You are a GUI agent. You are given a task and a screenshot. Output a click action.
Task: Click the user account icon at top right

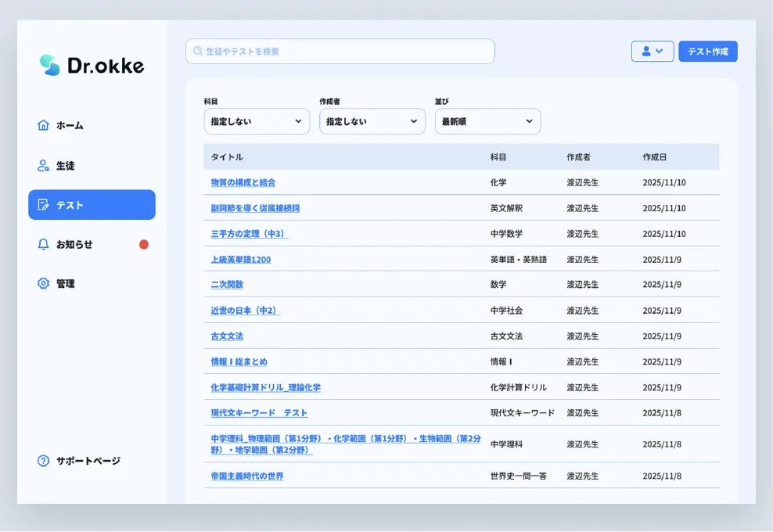click(x=646, y=51)
